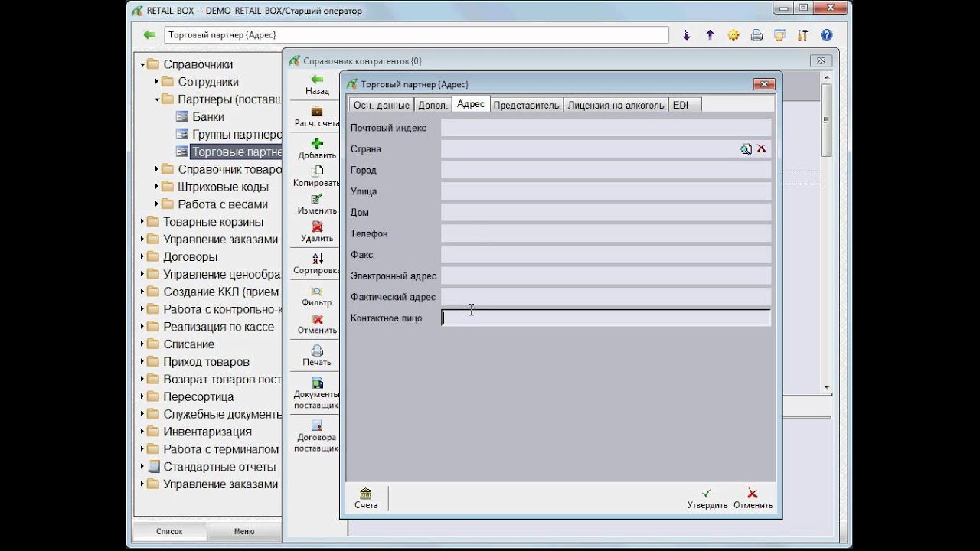Click the Отменить button in the side toolbar
Screen dimensions: 980x551
[317, 324]
